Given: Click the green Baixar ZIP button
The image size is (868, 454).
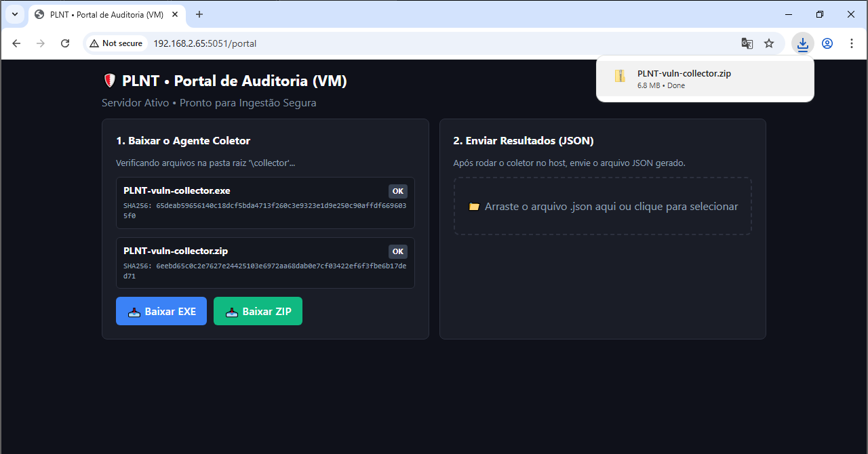Looking at the screenshot, I should pyautogui.click(x=258, y=311).
